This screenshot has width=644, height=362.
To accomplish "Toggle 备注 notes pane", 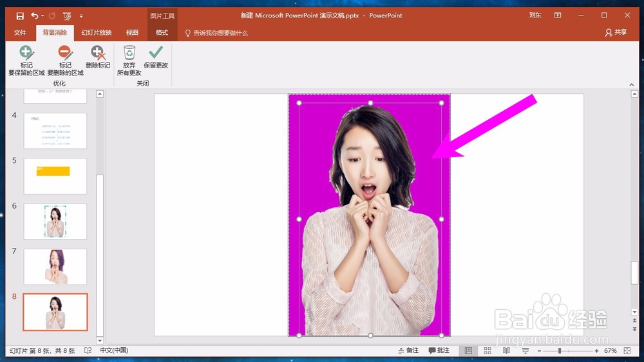I will pyautogui.click(x=409, y=350).
